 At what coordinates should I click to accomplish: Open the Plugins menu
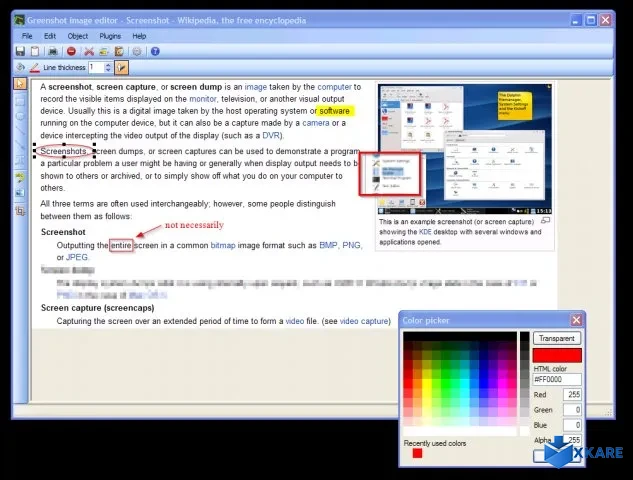(110, 36)
